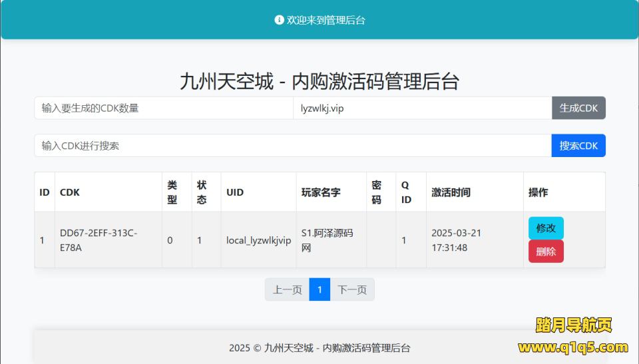Focus the CDK quantity input field
The width and height of the screenshot is (639, 364).
tap(163, 108)
